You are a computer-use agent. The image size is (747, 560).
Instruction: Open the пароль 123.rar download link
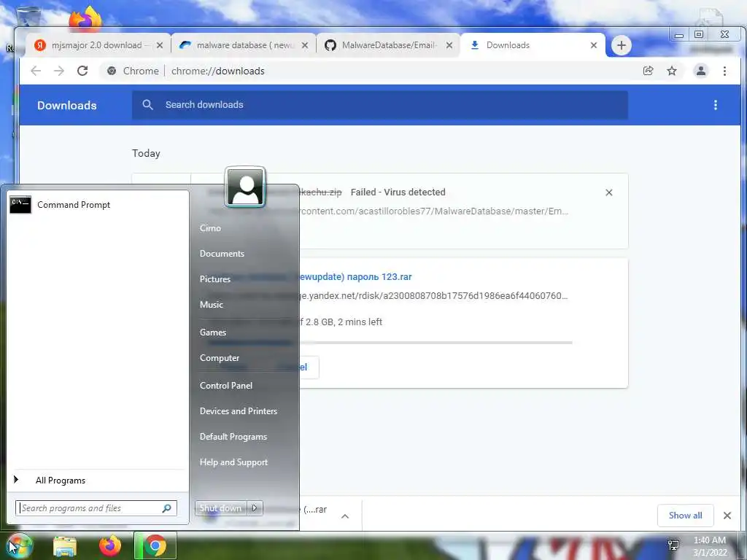pyautogui.click(x=355, y=276)
